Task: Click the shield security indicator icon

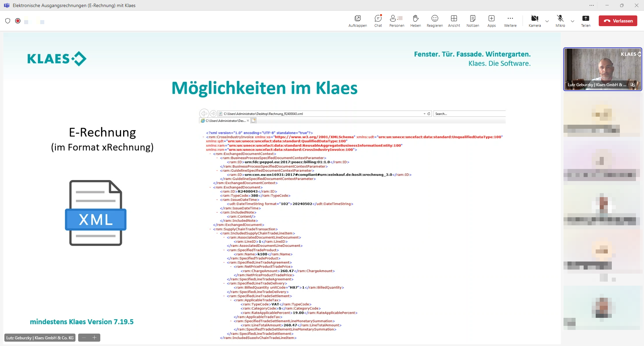Action: (x=8, y=21)
